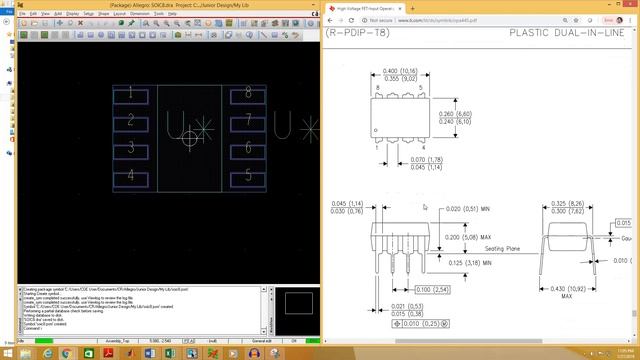640x360 pixels.
Task: Click the layer stack icon in top toolbar
Action: (x=275, y=23)
